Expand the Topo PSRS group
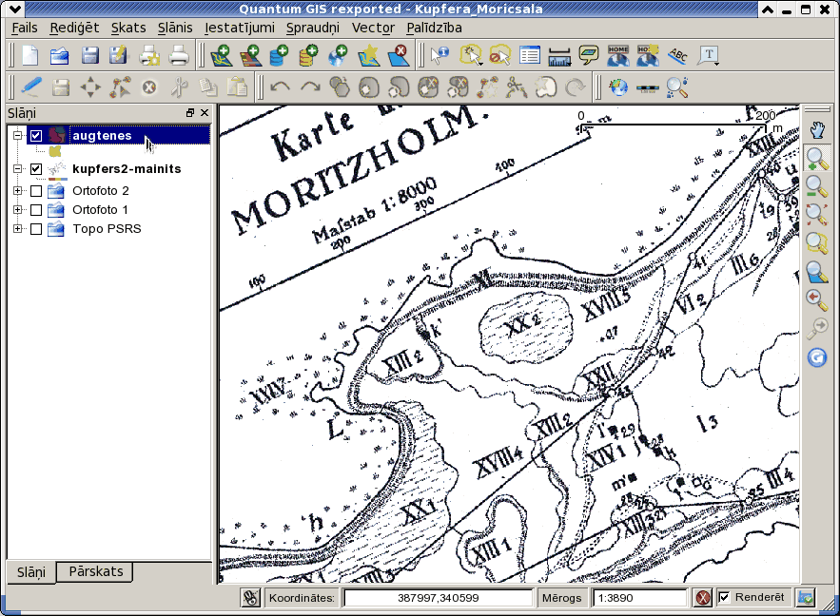840x616 pixels. tap(18, 229)
